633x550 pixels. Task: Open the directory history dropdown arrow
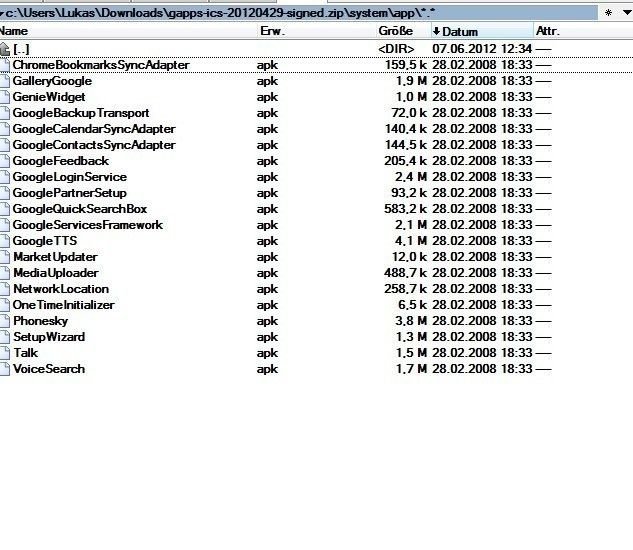pos(627,13)
